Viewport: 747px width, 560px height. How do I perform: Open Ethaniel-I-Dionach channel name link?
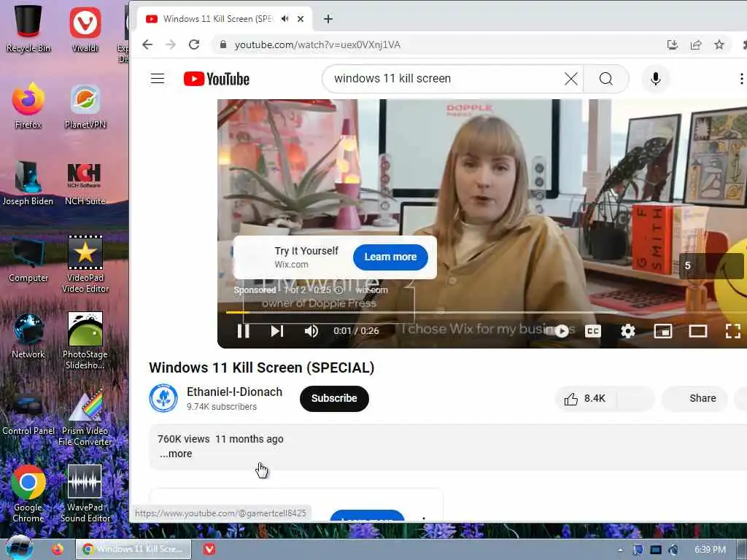click(x=234, y=392)
